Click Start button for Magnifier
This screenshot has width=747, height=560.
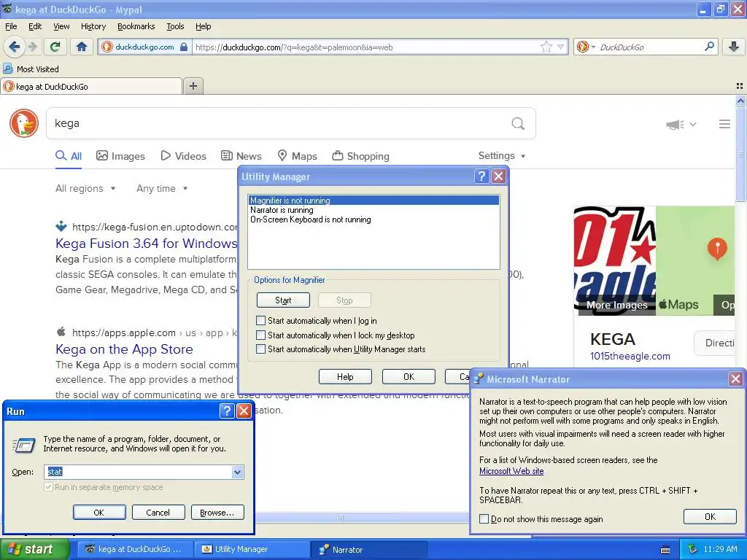pyautogui.click(x=283, y=300)
